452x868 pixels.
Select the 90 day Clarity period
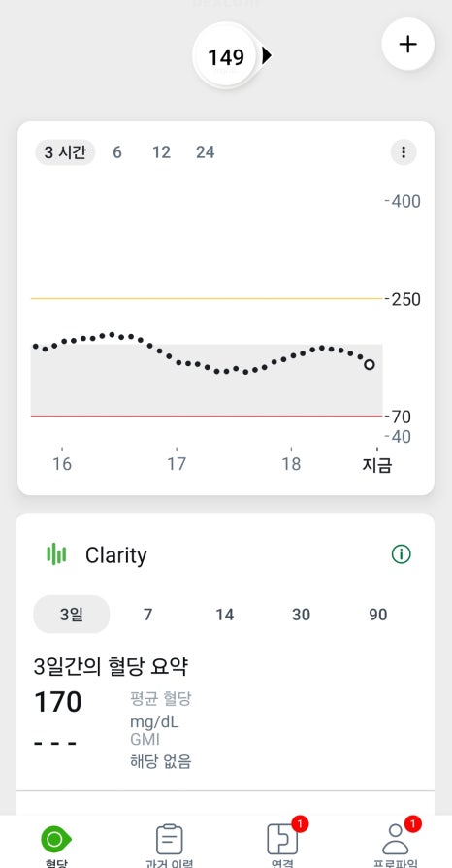pyautogui.click(x=378, y=615)
